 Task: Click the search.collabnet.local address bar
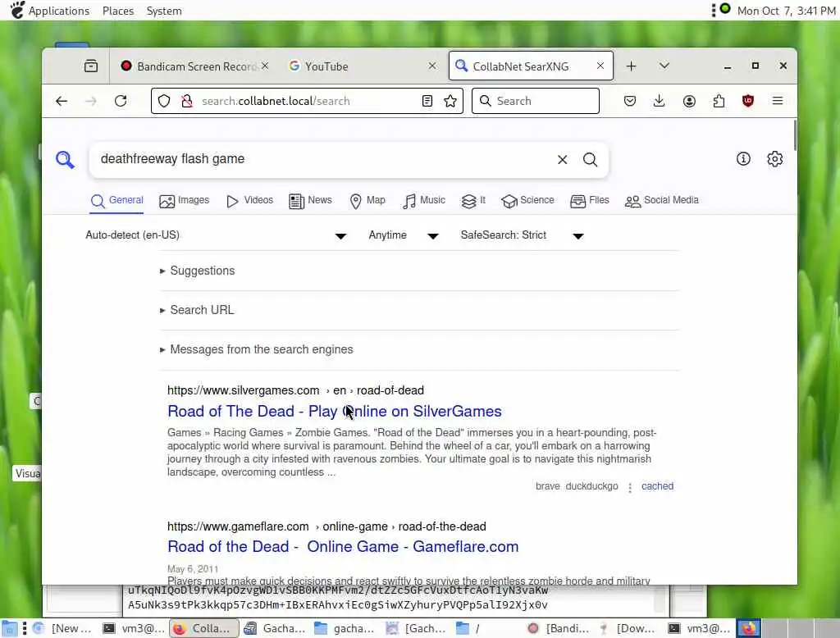[x=307, y=101]
